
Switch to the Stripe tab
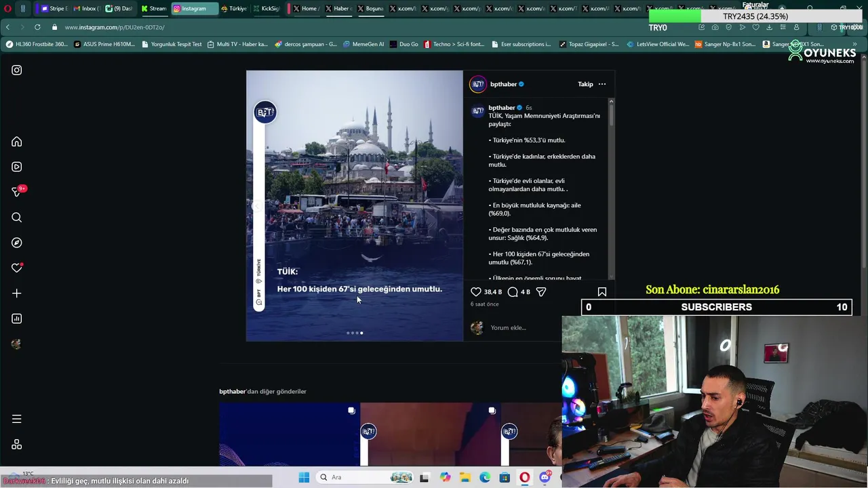[x=54, y=9]
